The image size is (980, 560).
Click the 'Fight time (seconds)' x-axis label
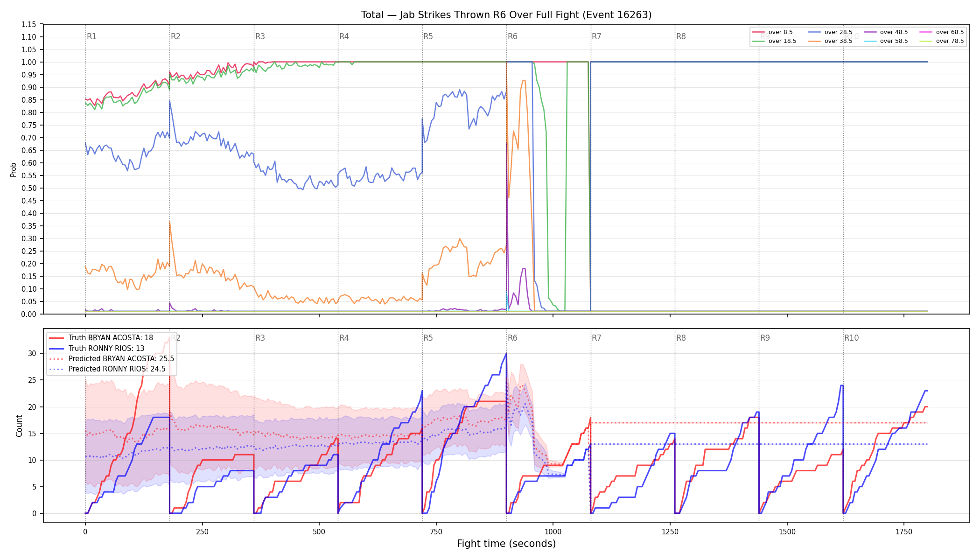point(506,544)
